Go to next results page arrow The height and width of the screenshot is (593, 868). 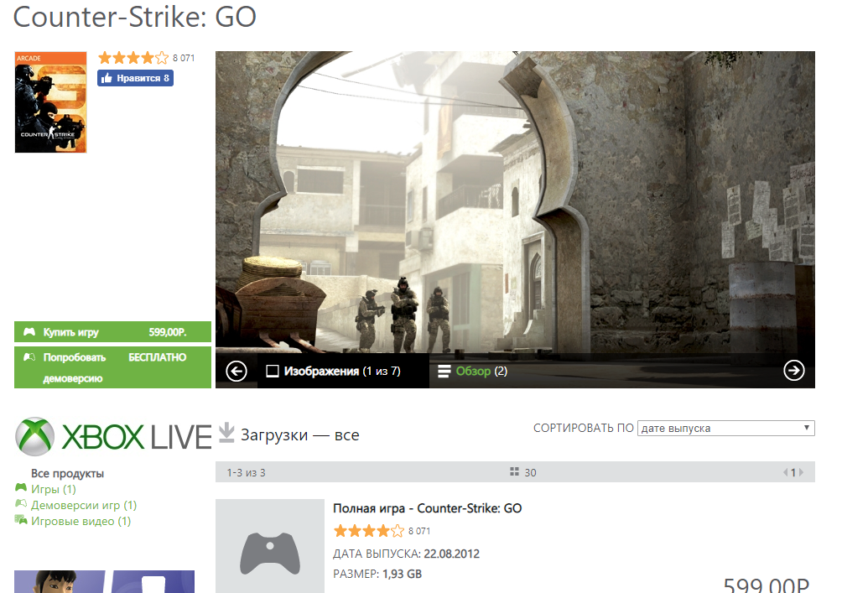(801, 472)
